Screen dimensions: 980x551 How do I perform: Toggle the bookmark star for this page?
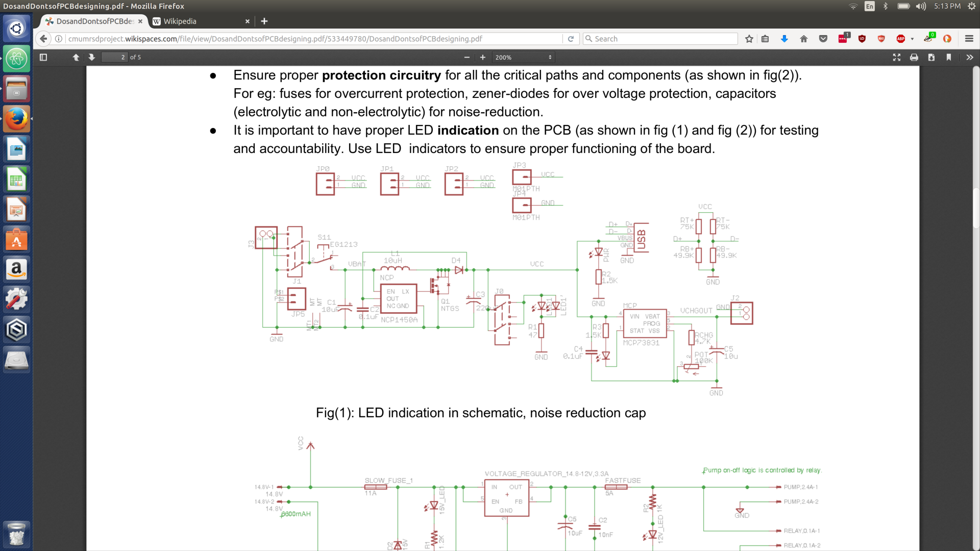[749, 38]
